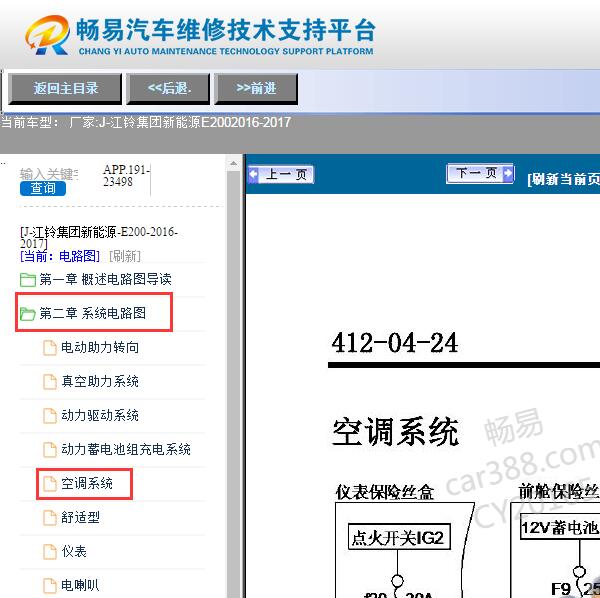Open the 动力蓄电池组充电系统 document
Viewport: 600px width, 598px height.
tap(126, 450)
